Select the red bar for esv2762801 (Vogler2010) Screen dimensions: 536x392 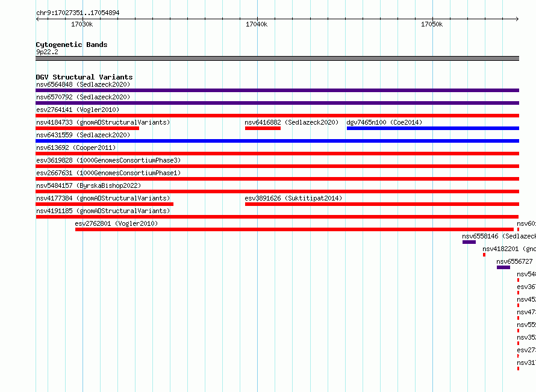[x=294, y=229]
